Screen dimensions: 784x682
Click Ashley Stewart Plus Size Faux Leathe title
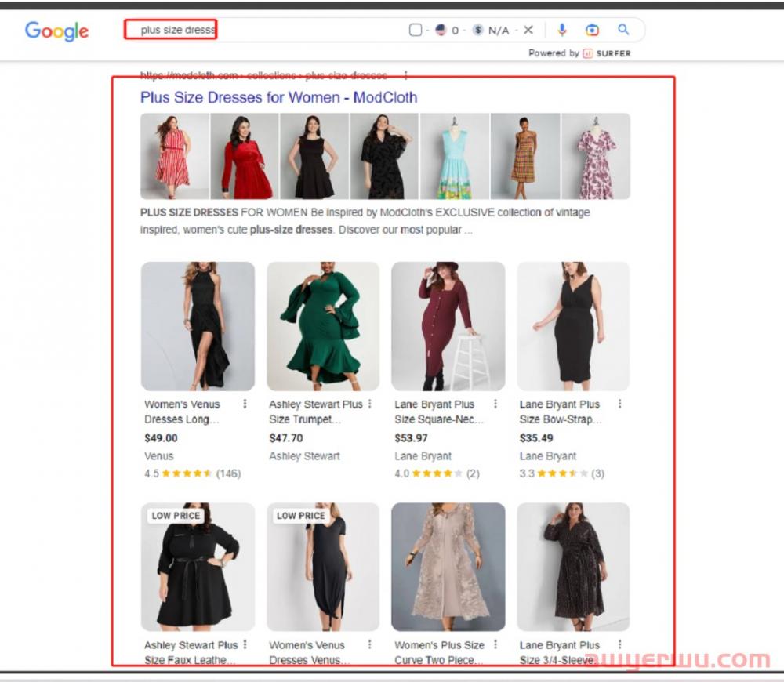click(191, 652)
